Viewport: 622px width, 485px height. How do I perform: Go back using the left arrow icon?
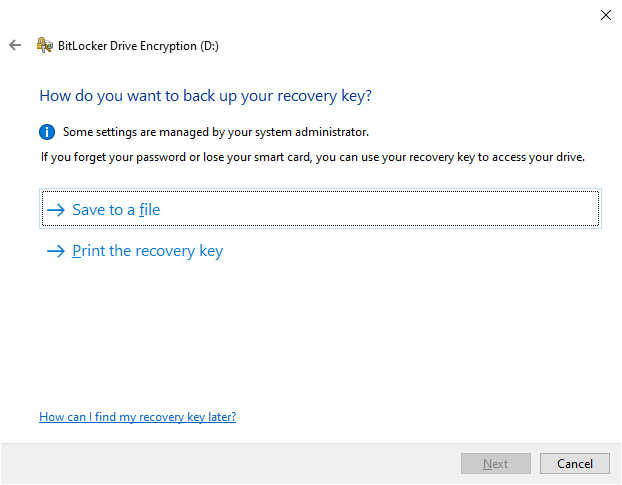(x=15, y=45)
